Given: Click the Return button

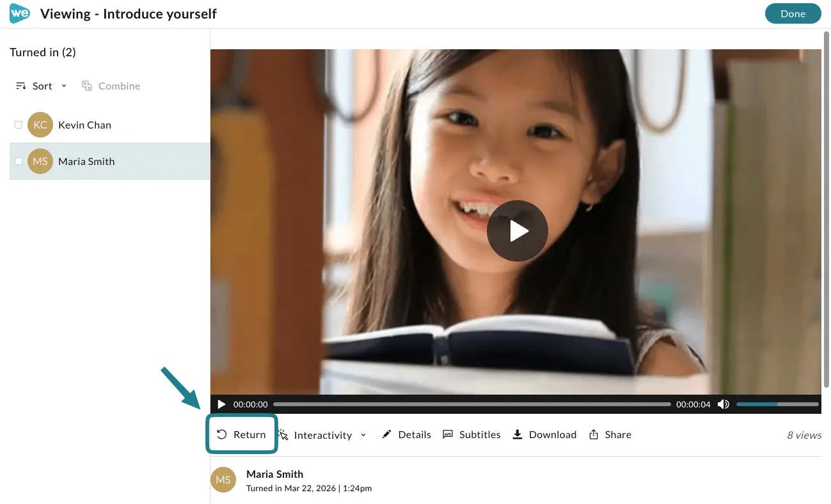Looking at the screenshot, I should [x=241, y=434].
